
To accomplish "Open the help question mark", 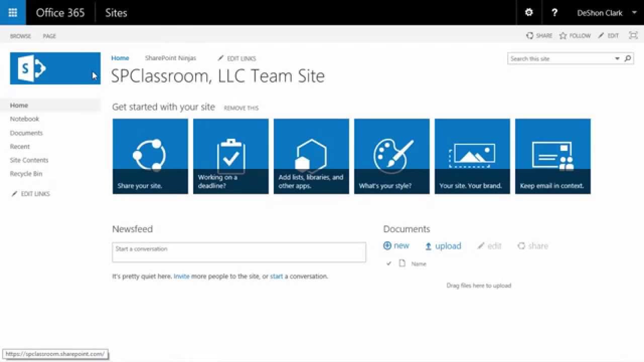I will [x=554, y=13].
